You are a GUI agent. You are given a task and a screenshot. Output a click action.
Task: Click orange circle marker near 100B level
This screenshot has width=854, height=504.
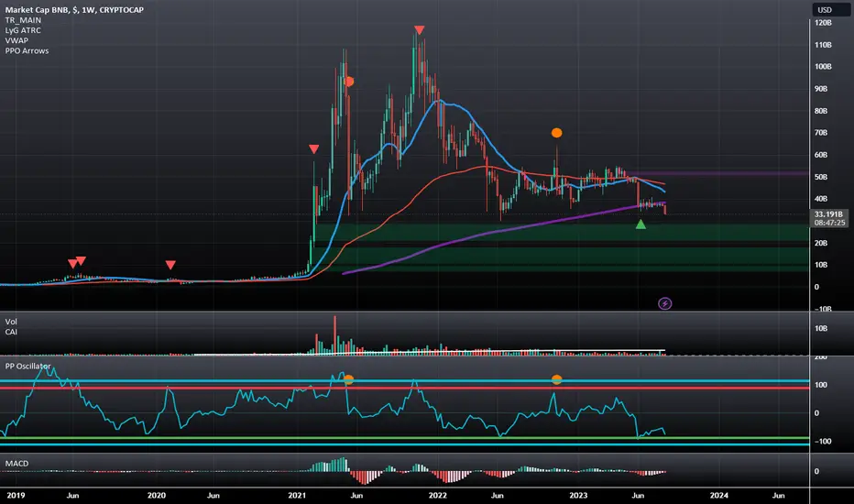(x=349, y=82)
